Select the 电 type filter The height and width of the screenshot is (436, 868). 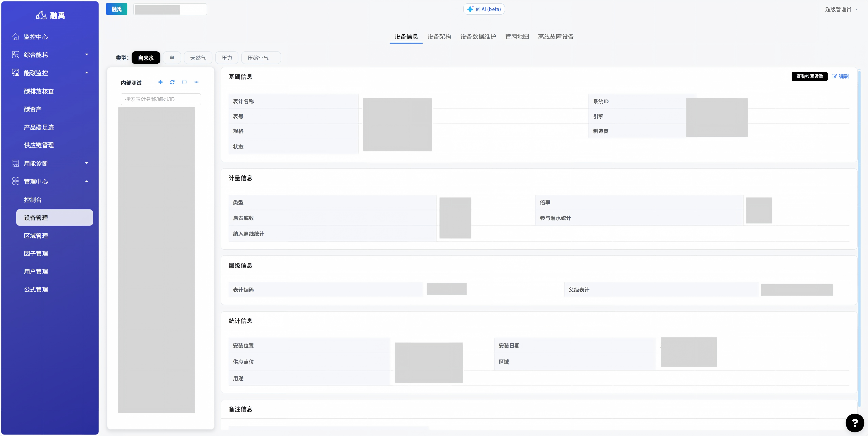[x=172, y=58]
